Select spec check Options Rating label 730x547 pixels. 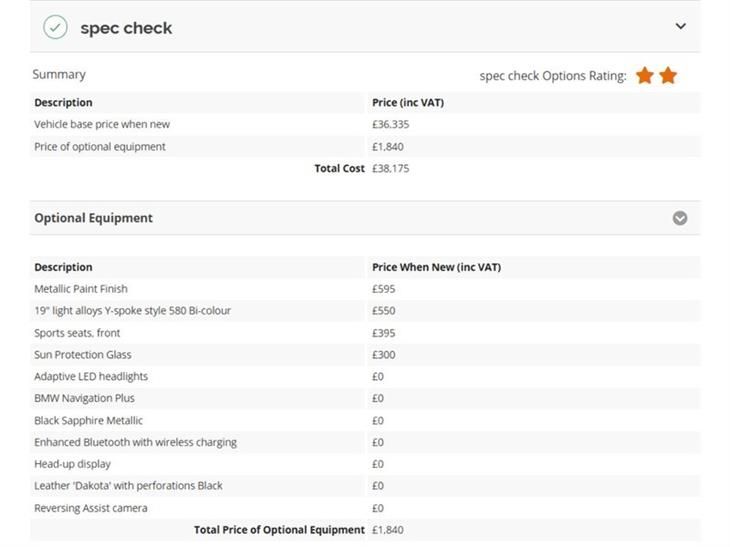[553, 76]
